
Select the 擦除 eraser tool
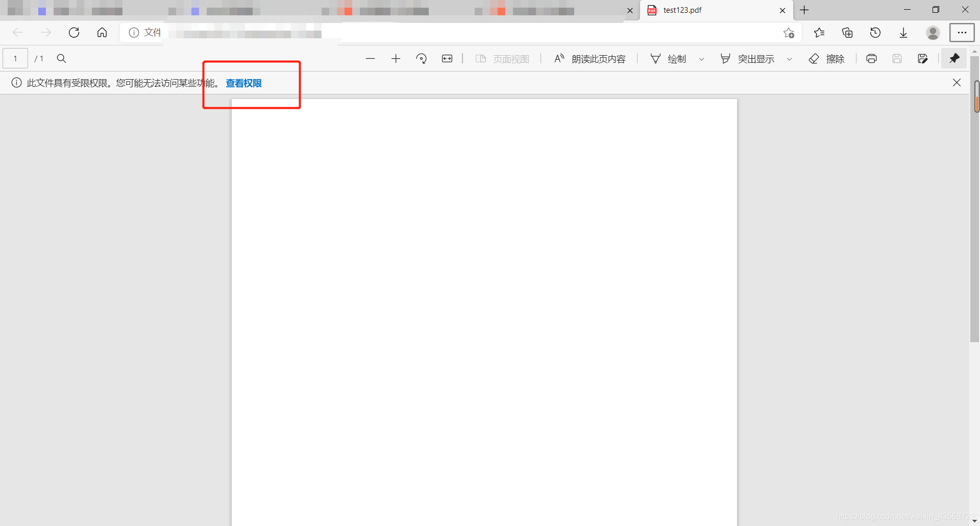[827, 59]
